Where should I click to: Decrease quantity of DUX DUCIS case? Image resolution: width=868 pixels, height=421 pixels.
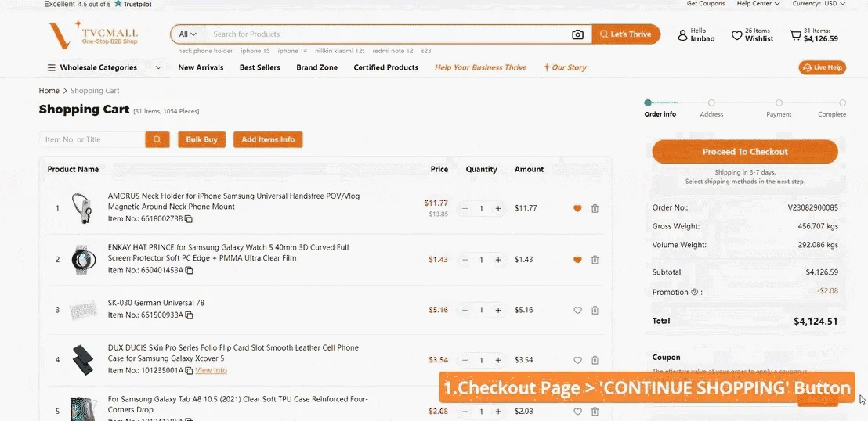tap(465, 360)
